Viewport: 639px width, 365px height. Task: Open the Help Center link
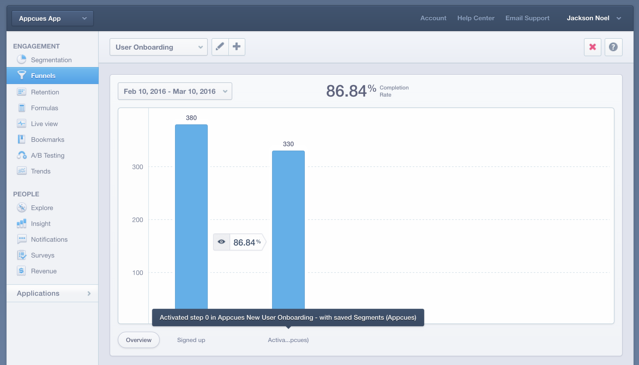(476, 18)
